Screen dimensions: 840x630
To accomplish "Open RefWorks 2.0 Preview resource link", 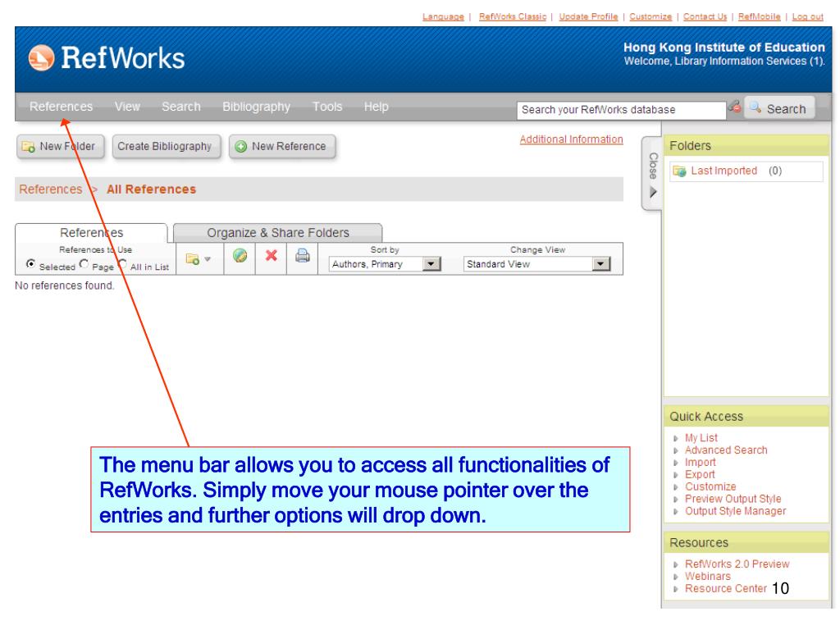I will (x=737, y=564).
